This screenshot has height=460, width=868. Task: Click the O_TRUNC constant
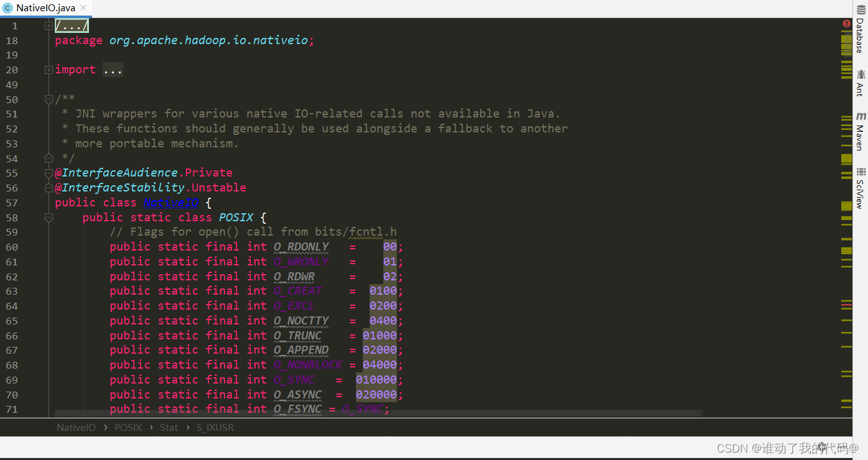tap(297, 336)
